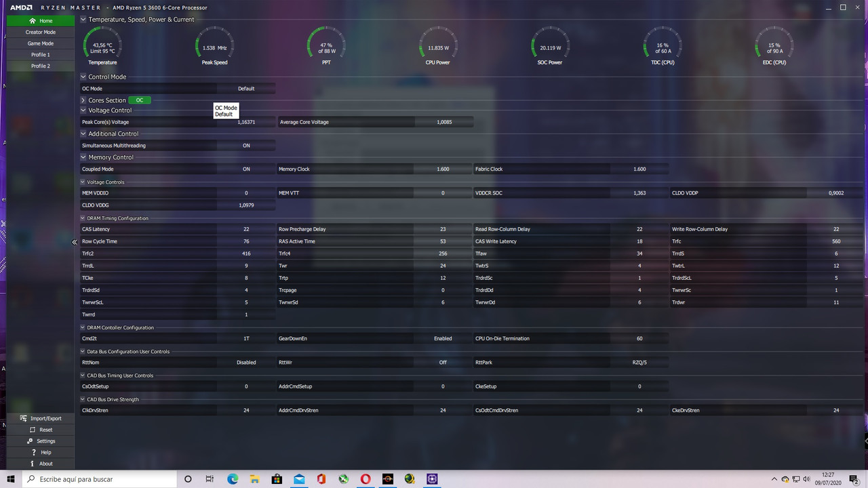Launch Office from the taskbar
Screen dimensions: 868x488
321,479
